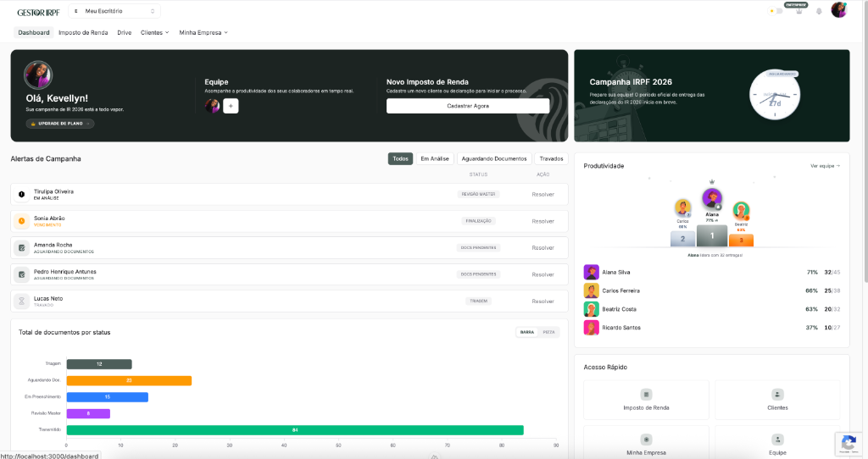Click the gray Triagem bar with value 12
The image size is (868, 459).
99,364
